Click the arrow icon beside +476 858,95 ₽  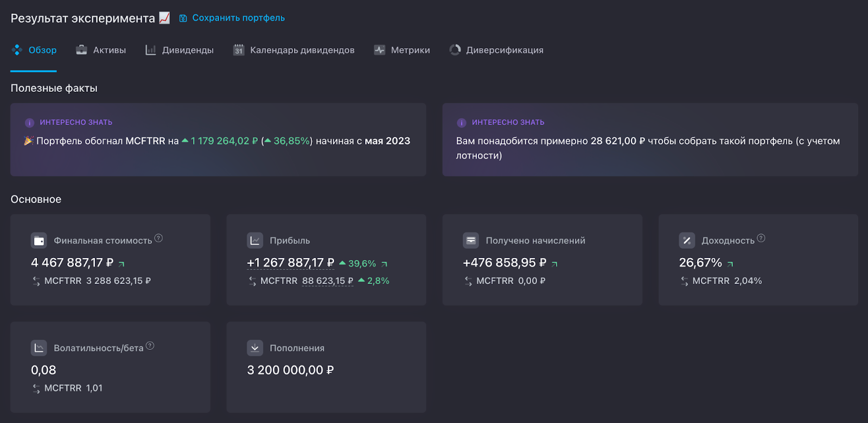[x=554, y=264]
